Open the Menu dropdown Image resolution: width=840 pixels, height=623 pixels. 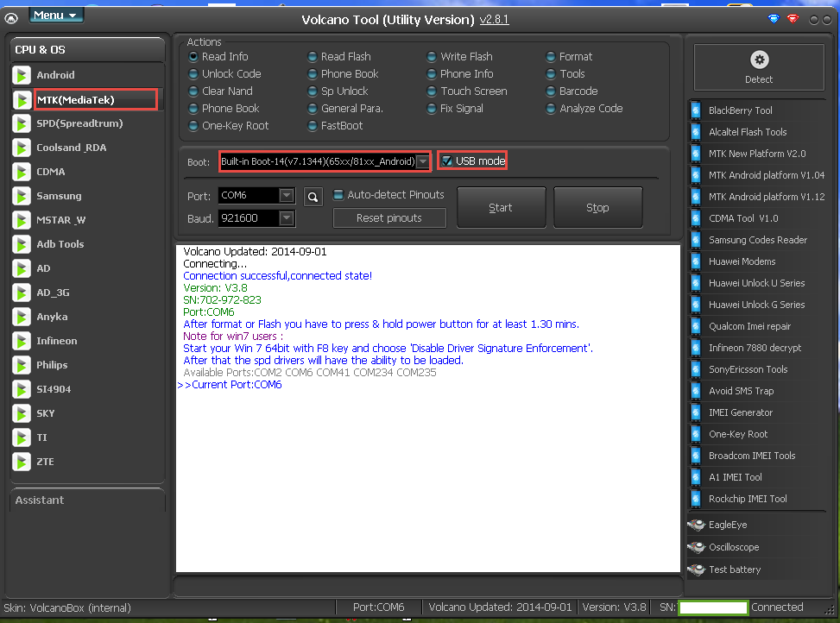pyautogui.click(x=55, y=16)
